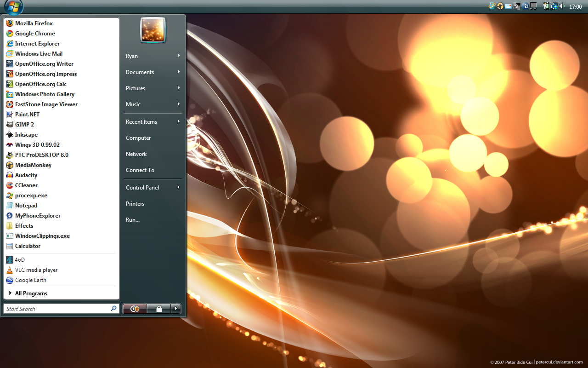Click the Start Search field
The width and height of the screenshot is (588, 368).
(62, 309)
